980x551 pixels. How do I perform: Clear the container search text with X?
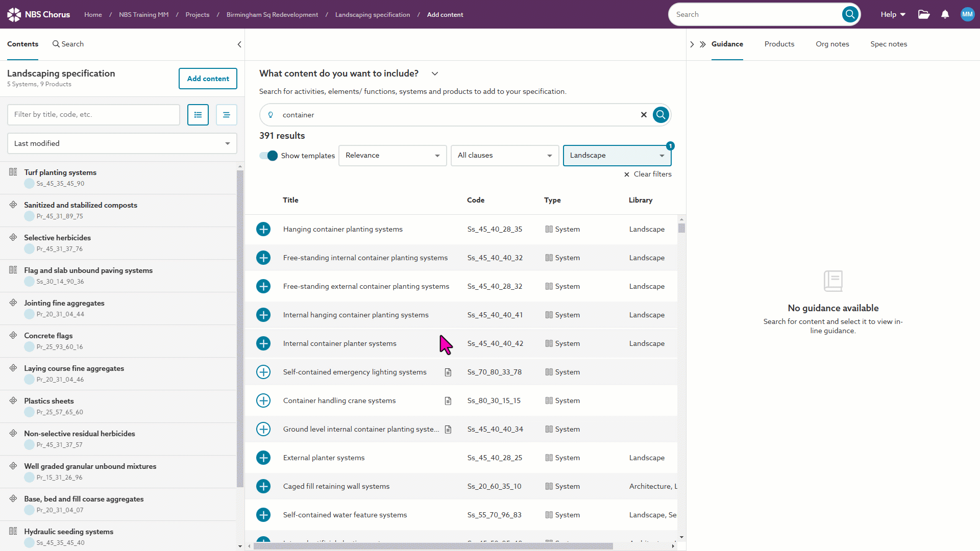coord(644,115)
